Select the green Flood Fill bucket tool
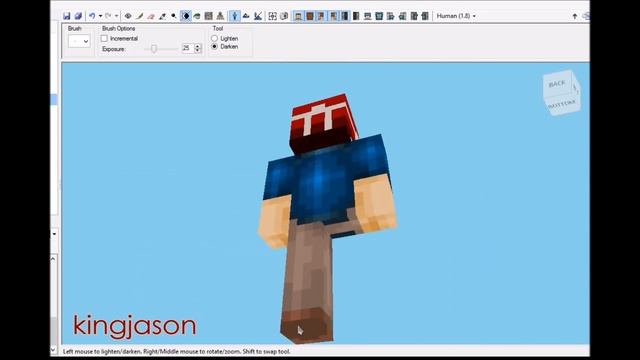The image size is (640, 360). [197, 16]
